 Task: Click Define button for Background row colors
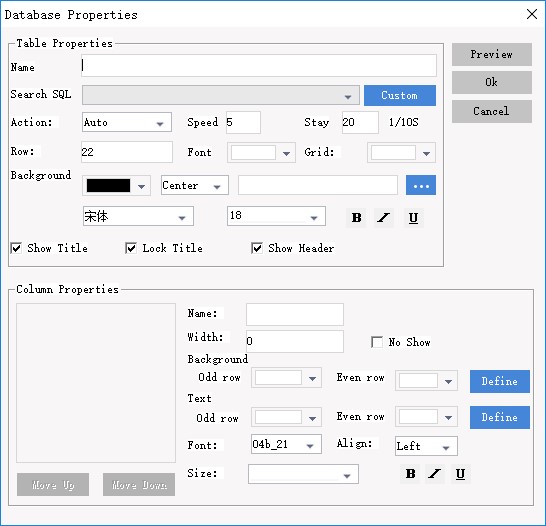coord(500,382)
